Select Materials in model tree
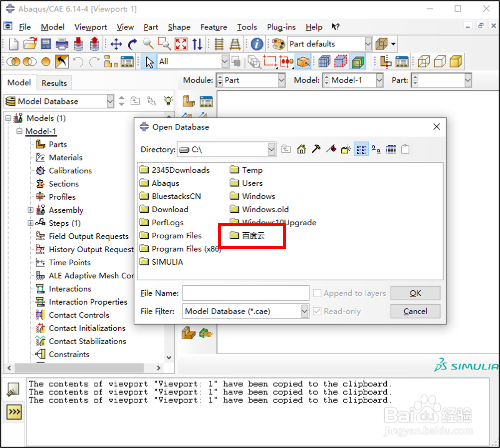This screenshot has height=448, width=500. point(59,157)
